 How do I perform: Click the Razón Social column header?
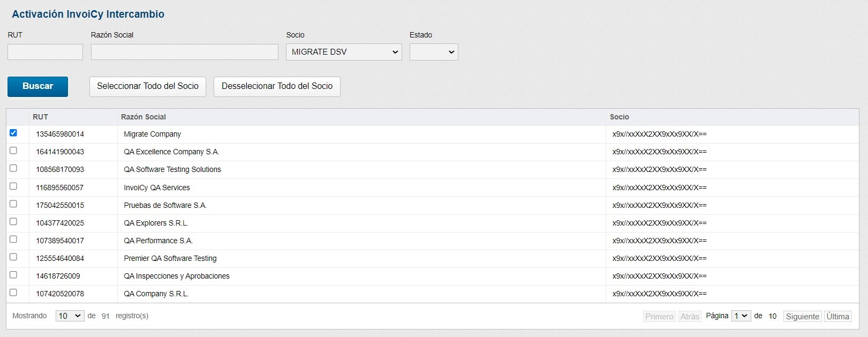(x=144, y=117)
